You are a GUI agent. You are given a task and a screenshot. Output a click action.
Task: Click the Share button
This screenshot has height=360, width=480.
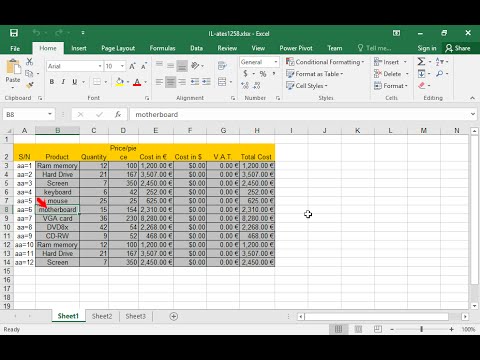coord(458,48)
